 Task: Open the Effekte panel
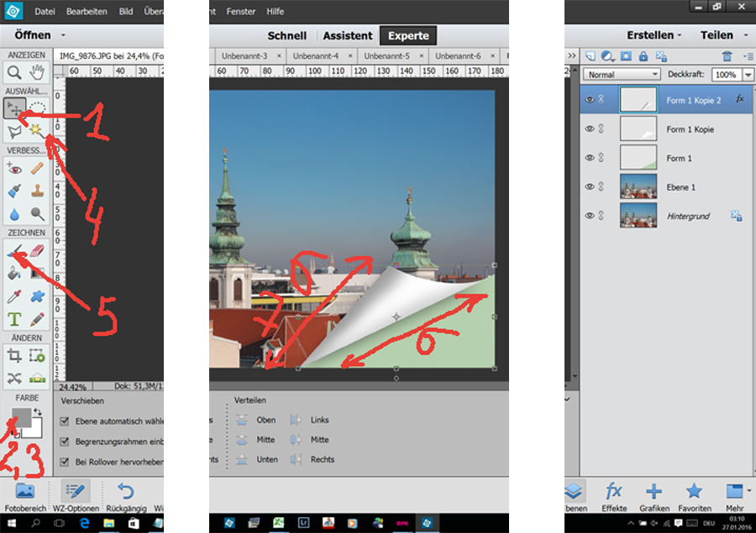tap(614, 495)
